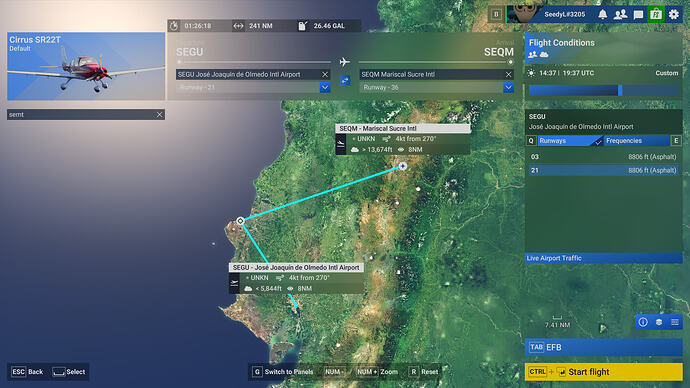Click the airplane icon between departure and arrival
Screen dimensions: 690x388
point(345,62)
